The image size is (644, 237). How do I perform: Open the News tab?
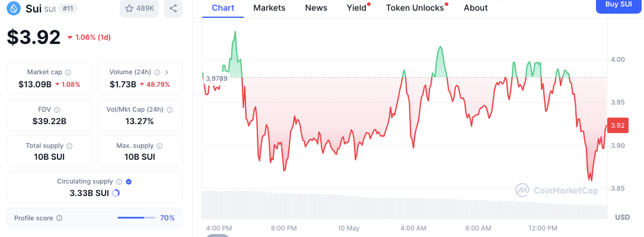coord(316,8)
